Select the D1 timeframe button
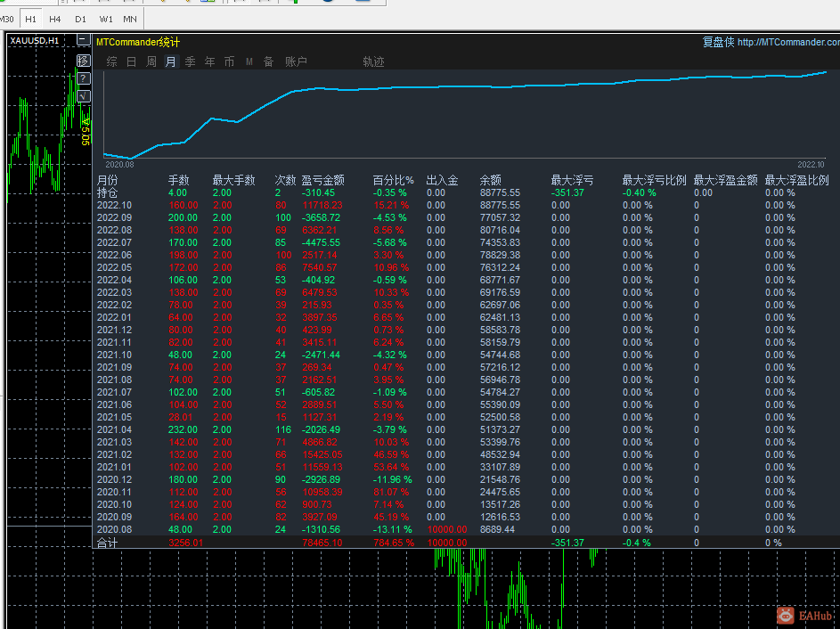The image size is (840, 629). coord(80,18)
